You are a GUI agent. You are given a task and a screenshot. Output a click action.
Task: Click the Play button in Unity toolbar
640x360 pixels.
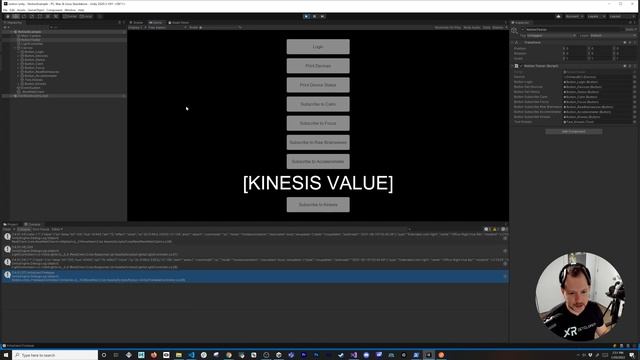click(x=306, y=16)
